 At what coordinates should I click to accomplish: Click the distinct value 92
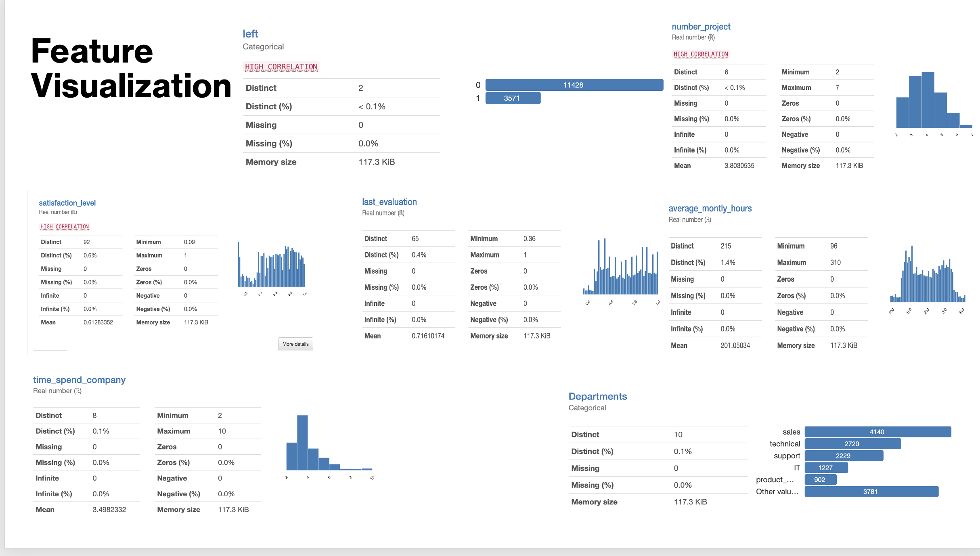click(86, 242)
